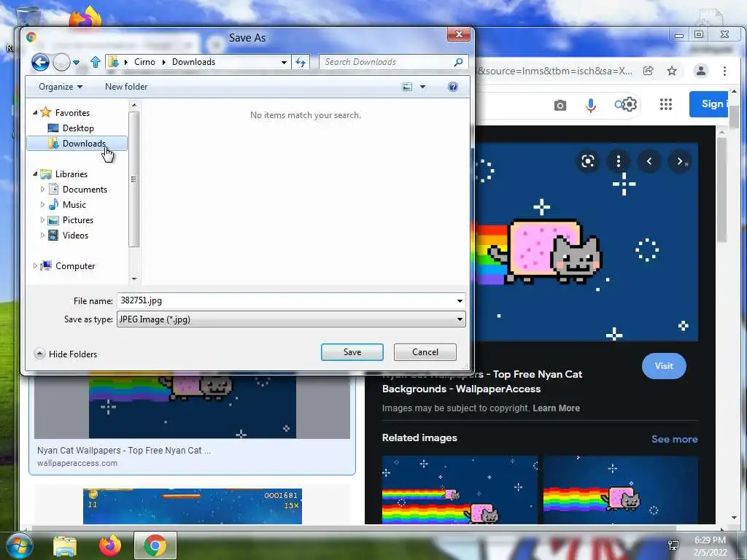Click Hide Folders
The image size is (747, 560).
[x=66, y=354]
